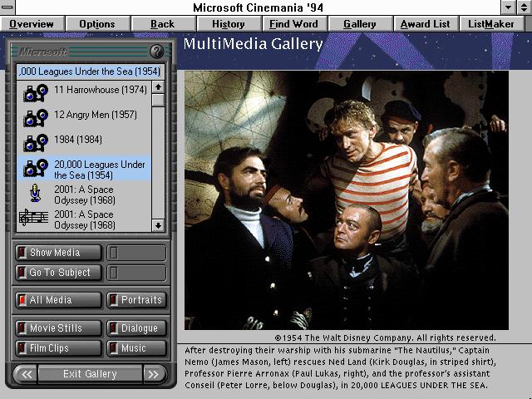The height and width of the screenshot is (399, 532).
Task: Click the 20,000 Leagues movie still image
Action: point(347,200)
